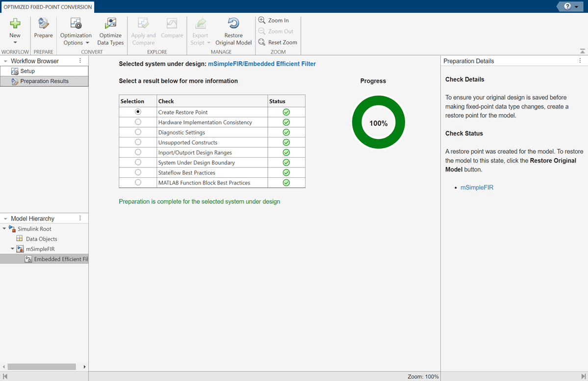Collapse the mSimpleFIR tree node
The height and width of the screenshot is (381, 588).
coord(13,249)
